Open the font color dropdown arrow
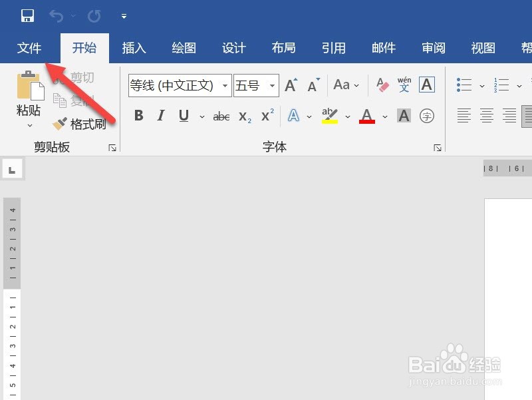The image size is (532, 400). [385, 116]
